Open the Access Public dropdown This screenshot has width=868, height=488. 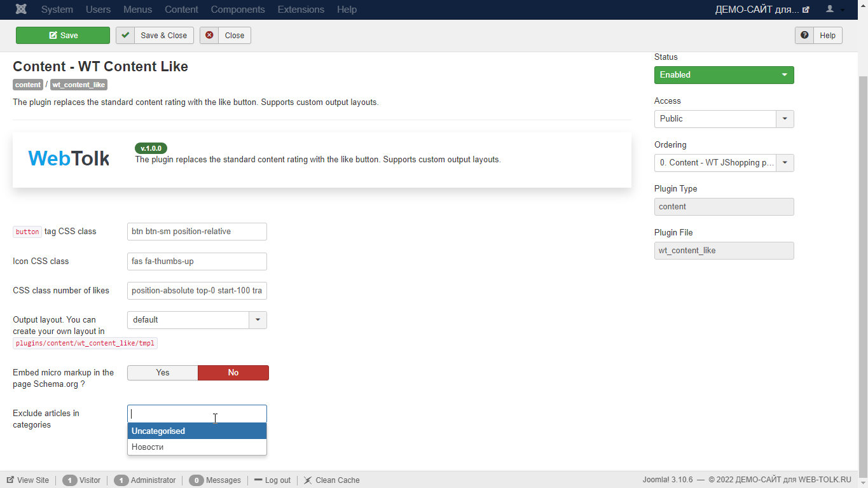click(x=724, y=119)
